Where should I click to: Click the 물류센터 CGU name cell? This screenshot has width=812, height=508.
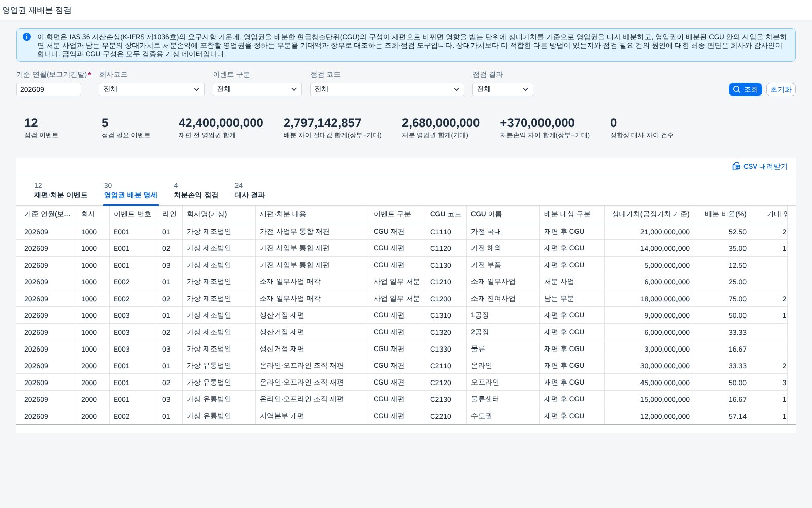pos(503,399)
